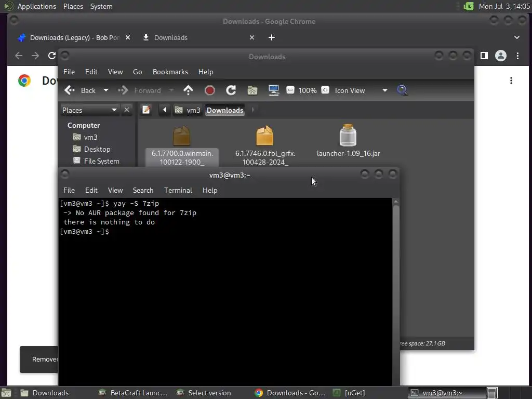Screen dimensions: 532x399
Task: Open Computer toolbar icon
Action: pyautogui.click(x=273, y=90)
